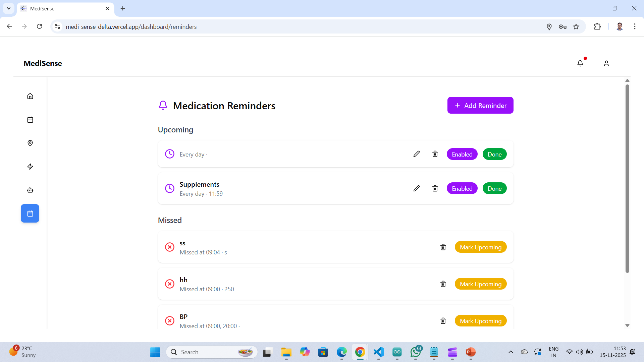Select the highlighted reminders calendar icon
This screenshot has width=644, height=362.
click(30, 213)
